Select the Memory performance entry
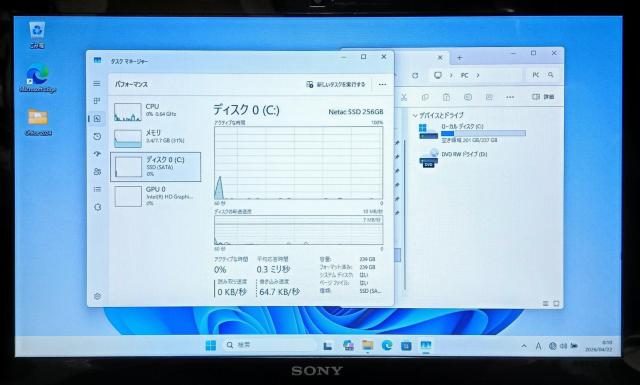Screen dimensions: 640x385 click(x=155, y=138)
